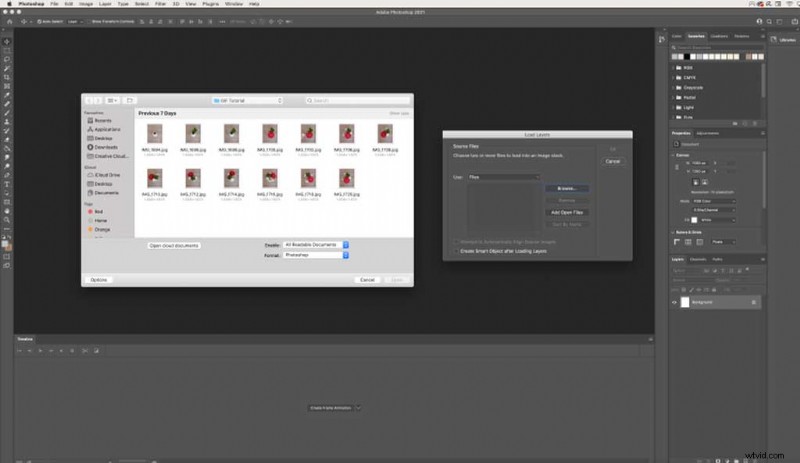Switch to the Adjustments tab
The image size is (800, 463).
point(707,133)
